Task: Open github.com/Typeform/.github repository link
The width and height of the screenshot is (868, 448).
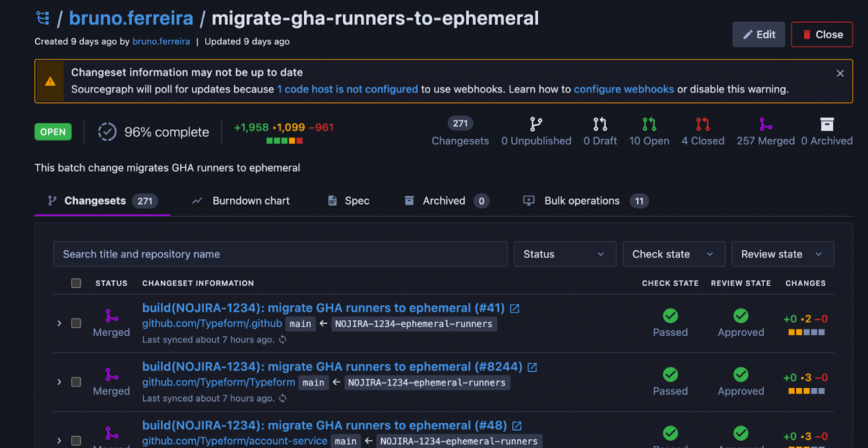Action: coord(212,323)
